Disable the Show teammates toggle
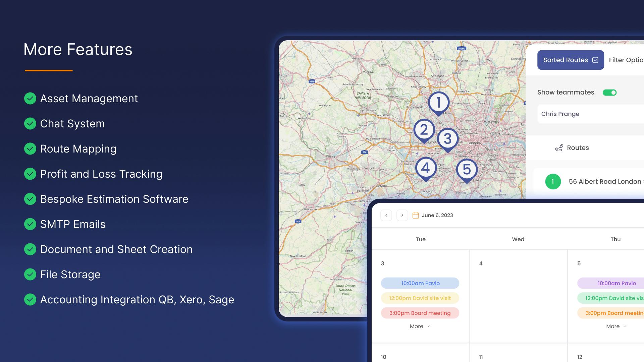This screenshot has width=644, height=362. tap(610, 92)
